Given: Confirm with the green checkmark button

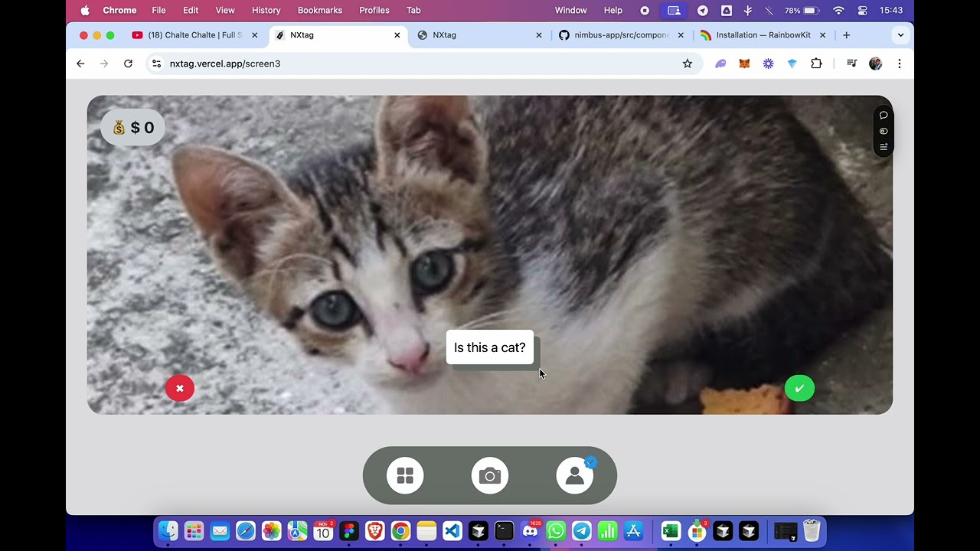Looking at the screenshot, I should point(799,388).
